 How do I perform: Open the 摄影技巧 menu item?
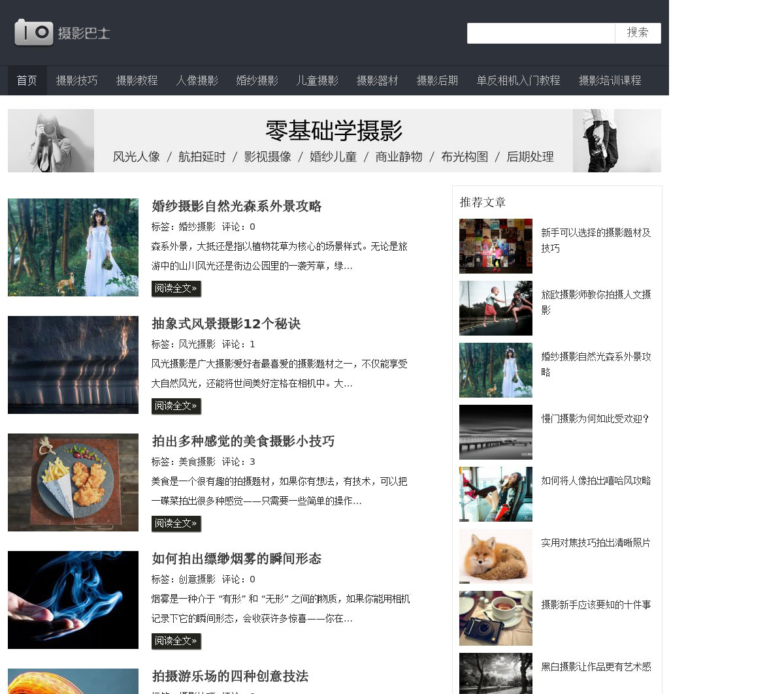pyautogui.click(x=76, y=81)
